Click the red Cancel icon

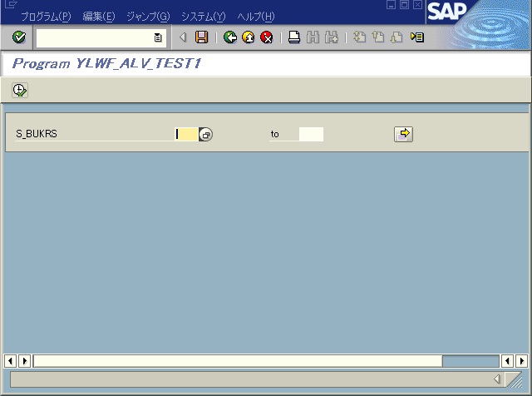coord(266,37)
